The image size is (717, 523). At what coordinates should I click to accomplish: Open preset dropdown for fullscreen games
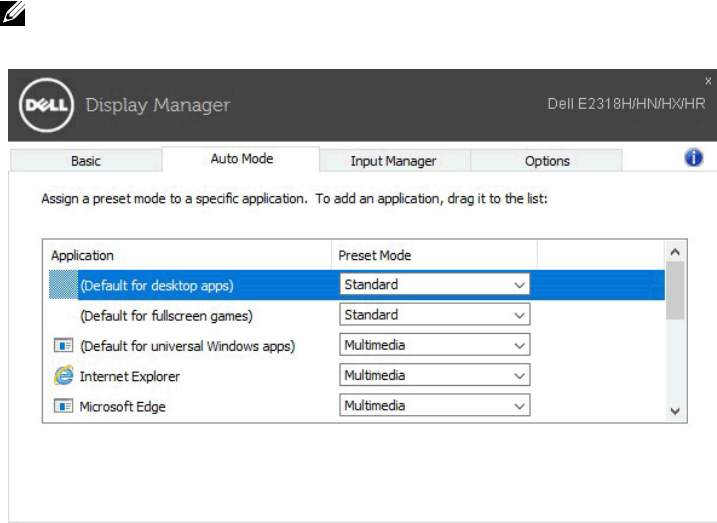tap(434, 315)
